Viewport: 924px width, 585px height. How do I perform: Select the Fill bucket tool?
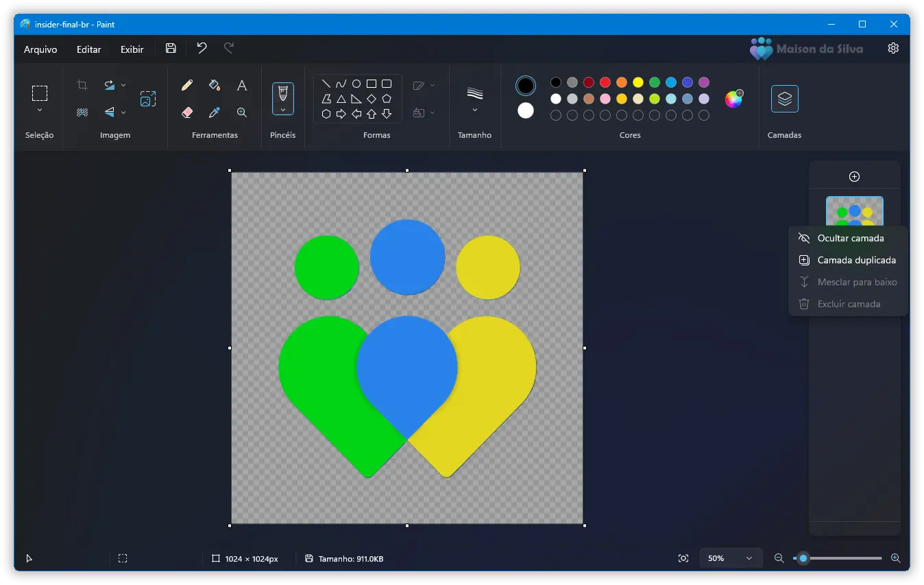click(x=215, y=86)
